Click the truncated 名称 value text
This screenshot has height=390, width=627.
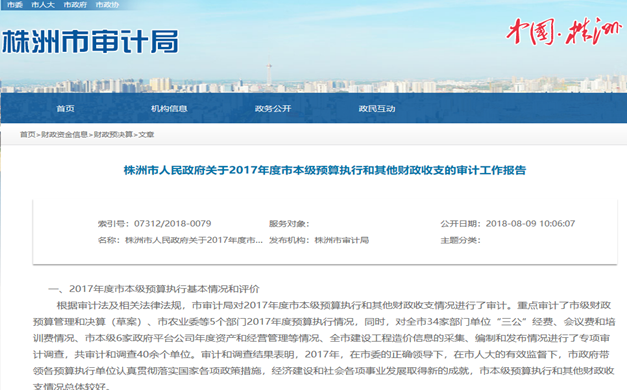point(194,240)
